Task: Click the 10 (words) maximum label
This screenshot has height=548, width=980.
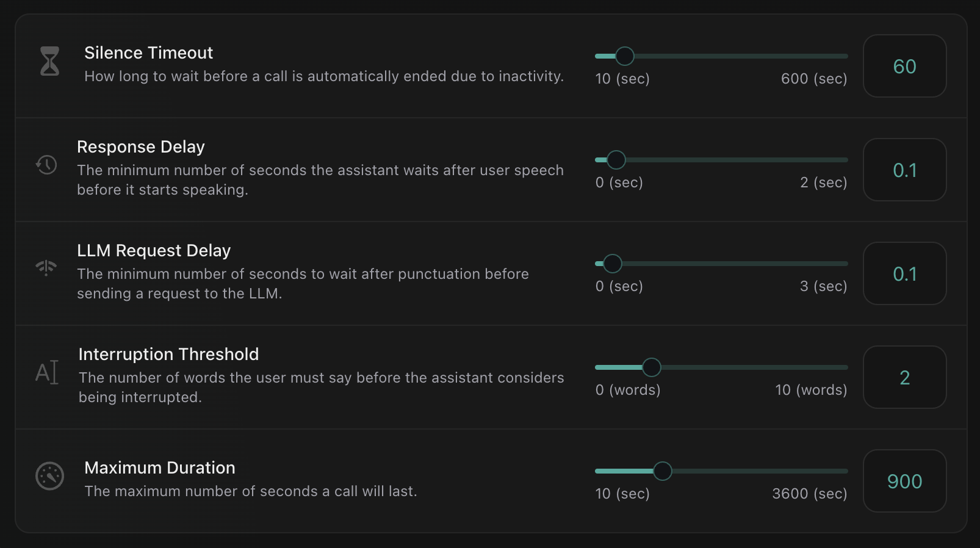Action: click(x=810, y=390)
